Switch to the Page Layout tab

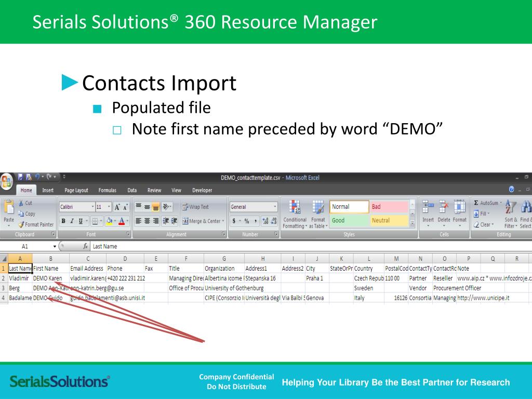pos(76,190)
